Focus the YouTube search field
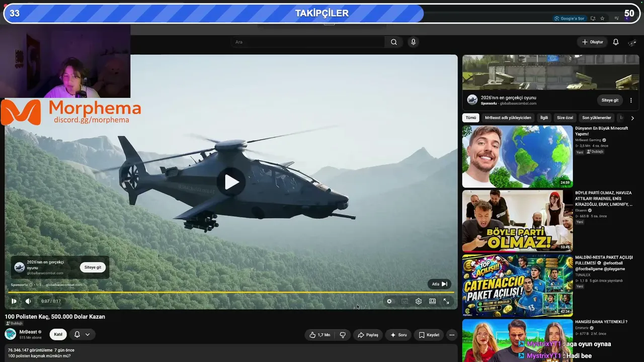Image resolution: width=644 pixels, height=362 pixels. (x=308, y=42)
